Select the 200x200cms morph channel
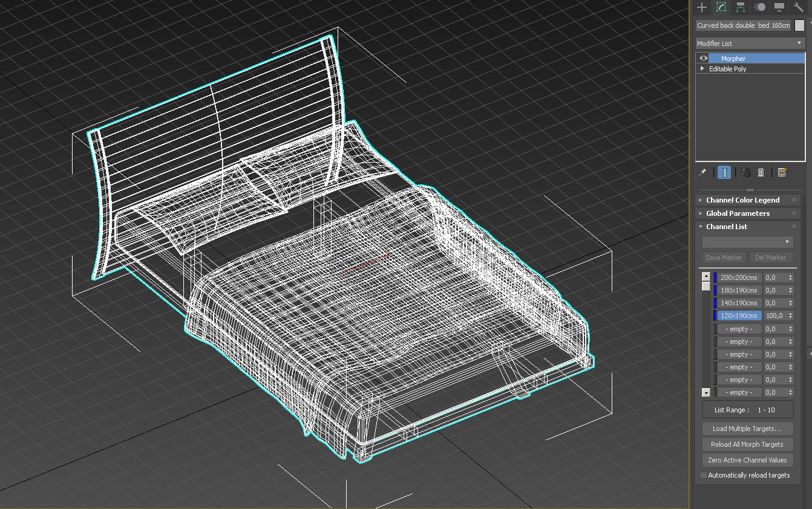Viewport: 812px width, 509px height. [x=739, y=277]
